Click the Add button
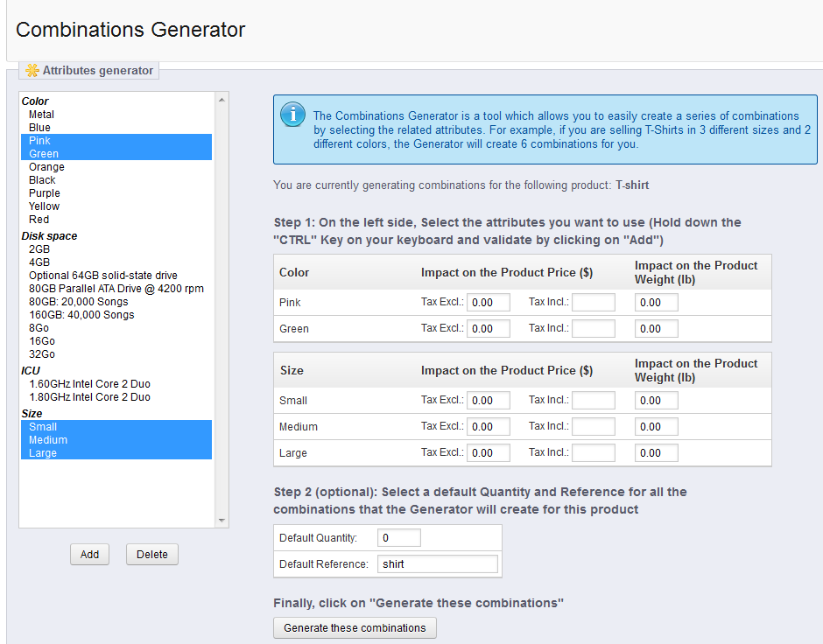The height and width of the screenshot is (644, 823). (90, 555)
